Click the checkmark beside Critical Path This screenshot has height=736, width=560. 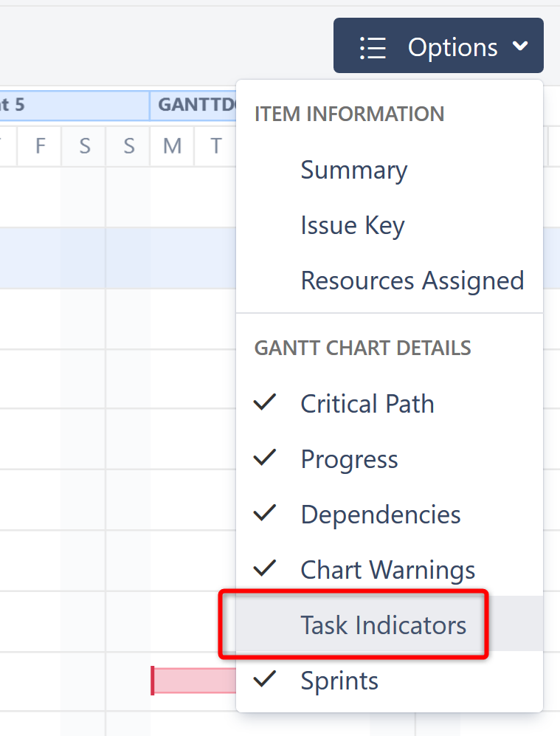coord(265,402)
